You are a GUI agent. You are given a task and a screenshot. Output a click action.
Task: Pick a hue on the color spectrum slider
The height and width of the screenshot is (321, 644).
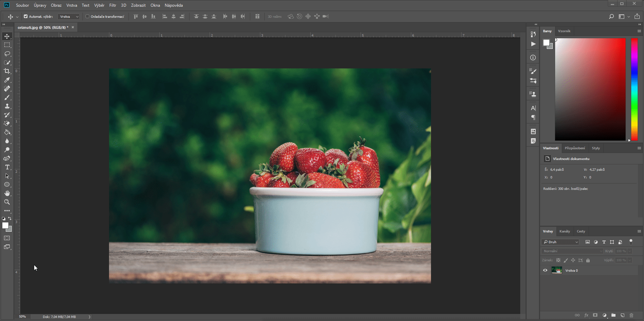[634, 90]
